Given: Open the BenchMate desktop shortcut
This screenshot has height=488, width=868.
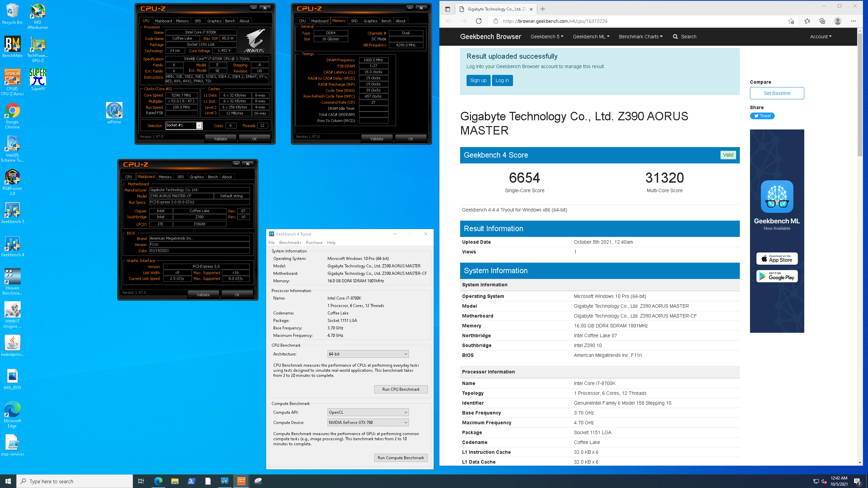Looking at the screenshot, I should [12, 47].
